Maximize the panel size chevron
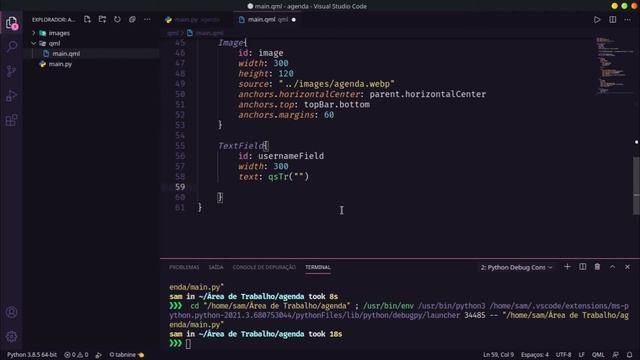 coord(612,267)
